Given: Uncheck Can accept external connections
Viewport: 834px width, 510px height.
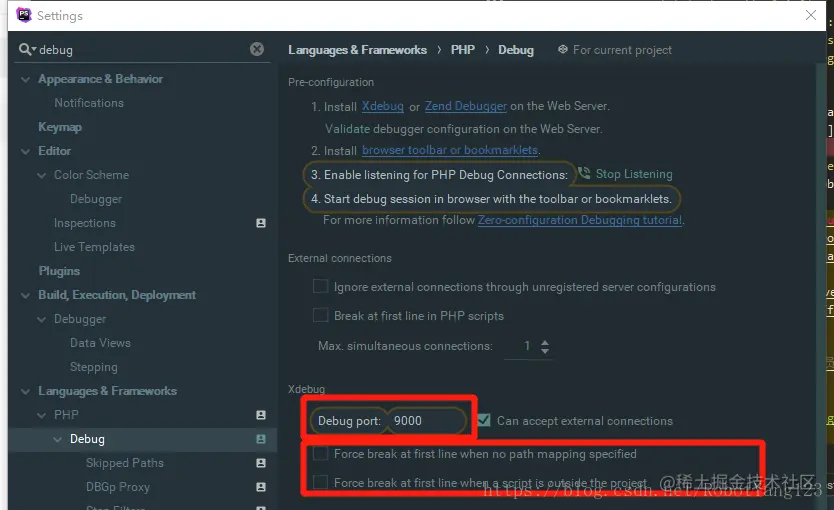Looking at the screenshot, I should pos(483,420).
